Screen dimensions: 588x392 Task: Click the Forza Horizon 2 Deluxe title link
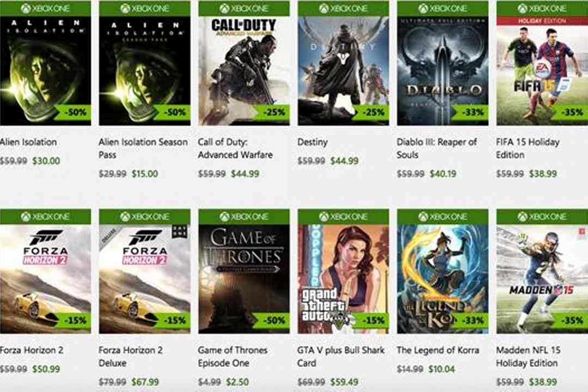click(x=131, y=357)
